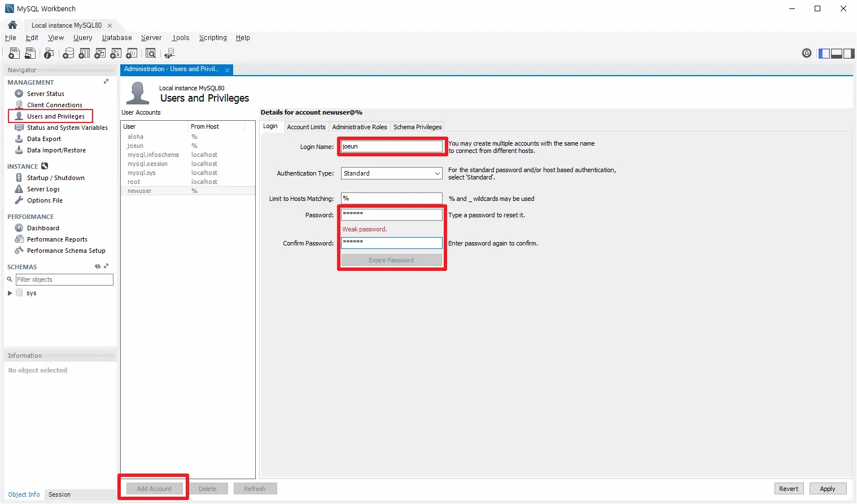Click the INSTANCE wrench icon
The height and width of the screenshot is (504, 857).
45,166
